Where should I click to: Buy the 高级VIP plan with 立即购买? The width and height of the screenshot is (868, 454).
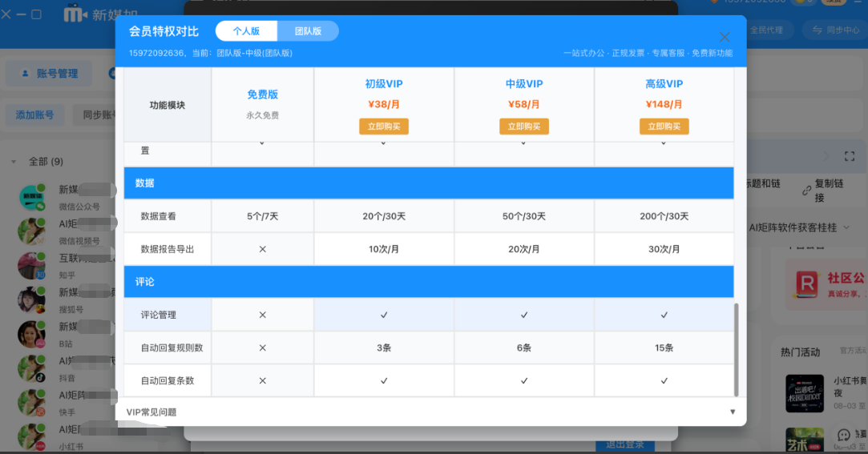tap(664, 127)
